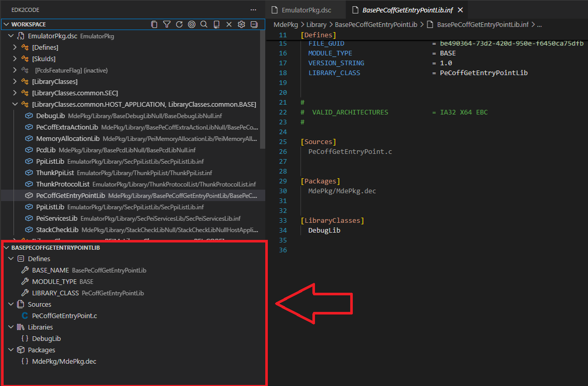Collapse the WORKSPACE section
This screenshot has height=386, width=588.
pos(6,24)
